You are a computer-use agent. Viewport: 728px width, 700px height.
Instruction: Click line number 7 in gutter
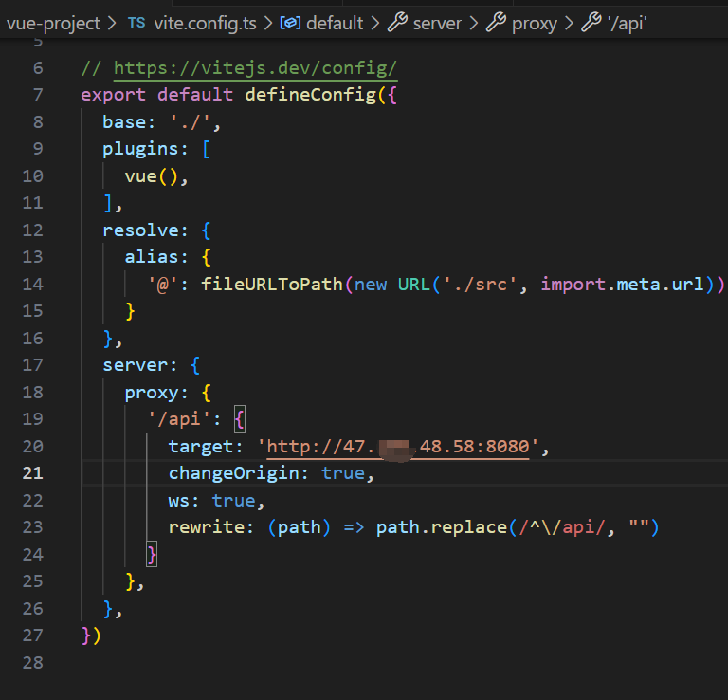[x=38, y=95]
